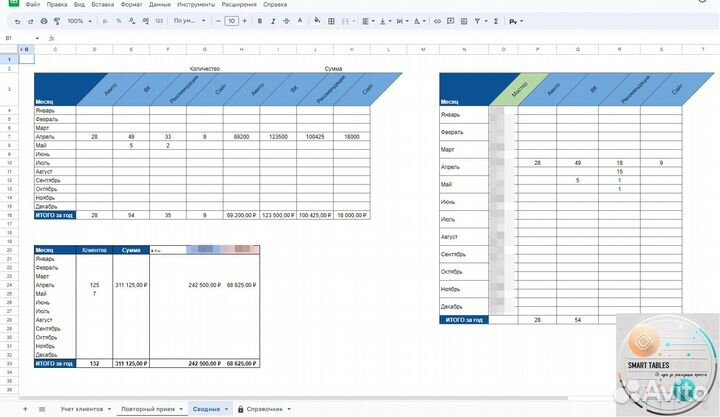The width and height of the screenshot is (720, 417).
Task: Activate the paint format tool
Action: 57,21
